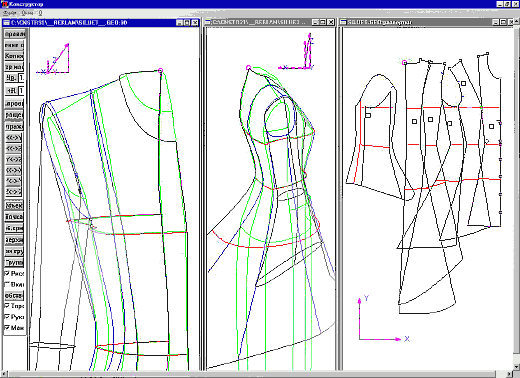Click the 'y<->z' axis swap button
Screen dimensions: 520x378
pos(13,160)
